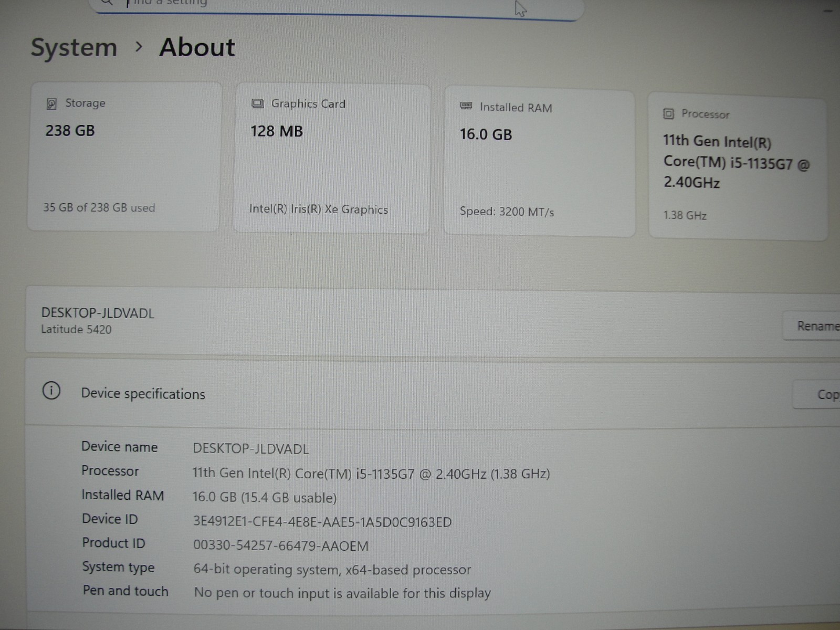Click the Installed RAM chip icon
The width and height of the screenshot is (840, 630).
pyautogui.click(x=466, y=106)
